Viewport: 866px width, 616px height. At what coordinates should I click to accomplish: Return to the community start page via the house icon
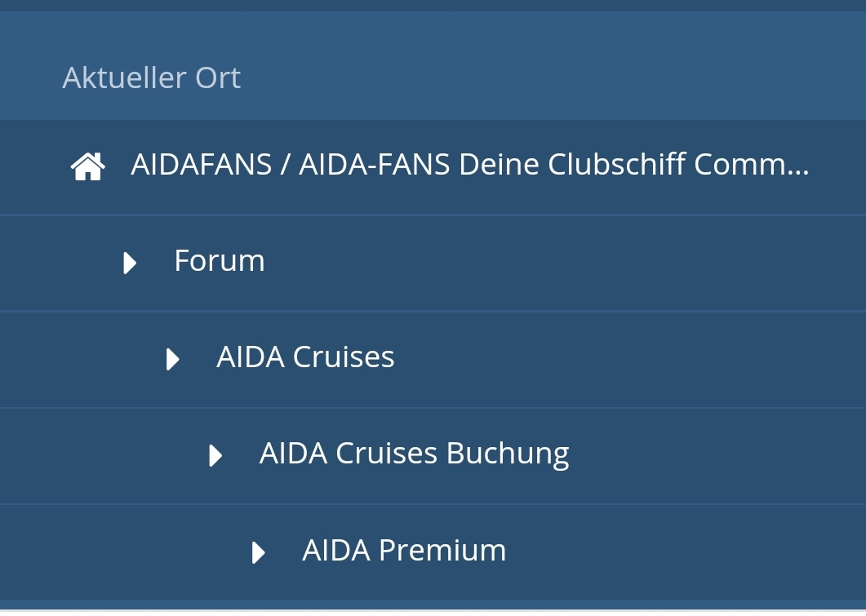[88, 166]
